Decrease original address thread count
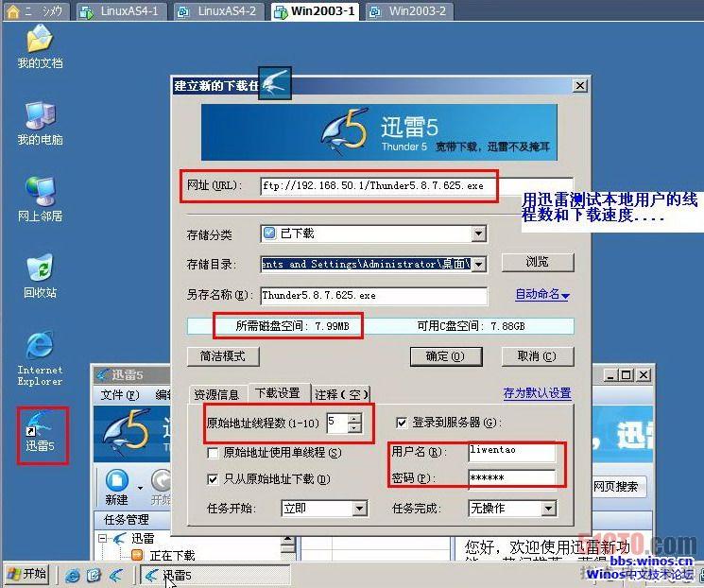Screen dimensions: 704x588 point(354,427)
